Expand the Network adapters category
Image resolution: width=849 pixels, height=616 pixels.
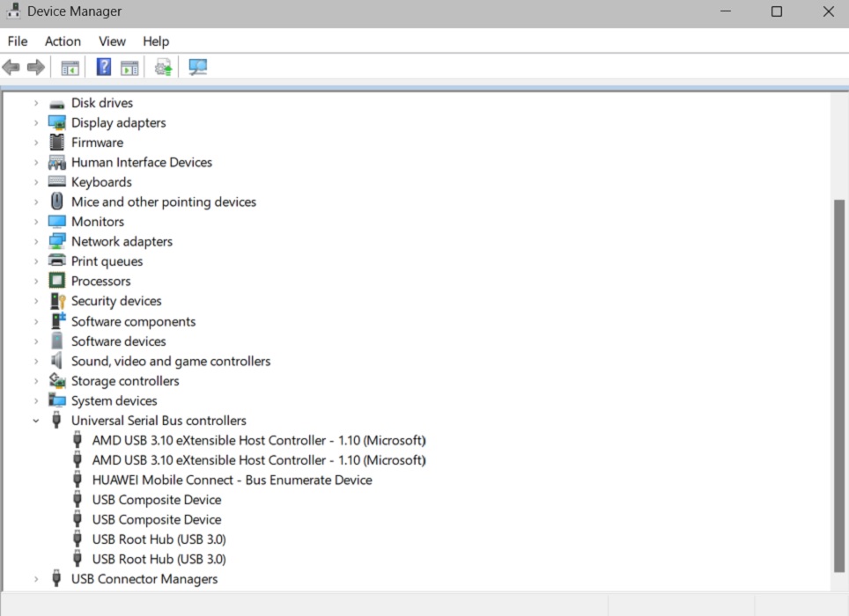pos(35,240)
